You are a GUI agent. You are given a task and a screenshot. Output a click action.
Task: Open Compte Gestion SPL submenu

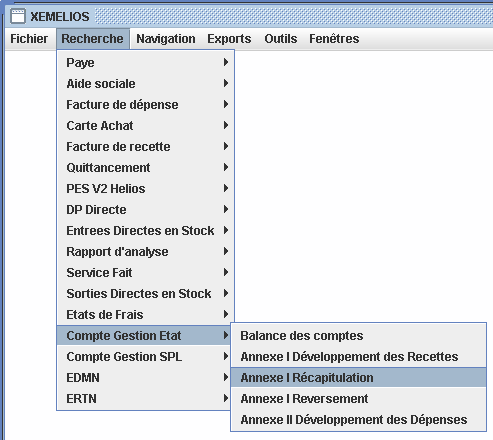[x=144, y=357]
